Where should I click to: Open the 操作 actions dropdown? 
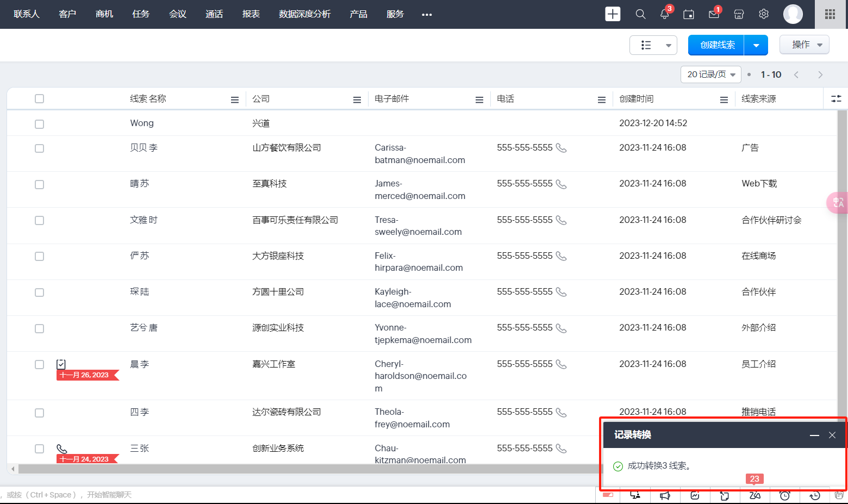pos(804,45)
